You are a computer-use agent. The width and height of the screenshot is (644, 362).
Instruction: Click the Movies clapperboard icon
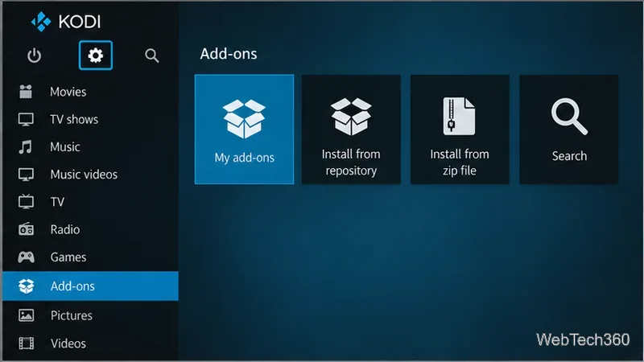26,92
